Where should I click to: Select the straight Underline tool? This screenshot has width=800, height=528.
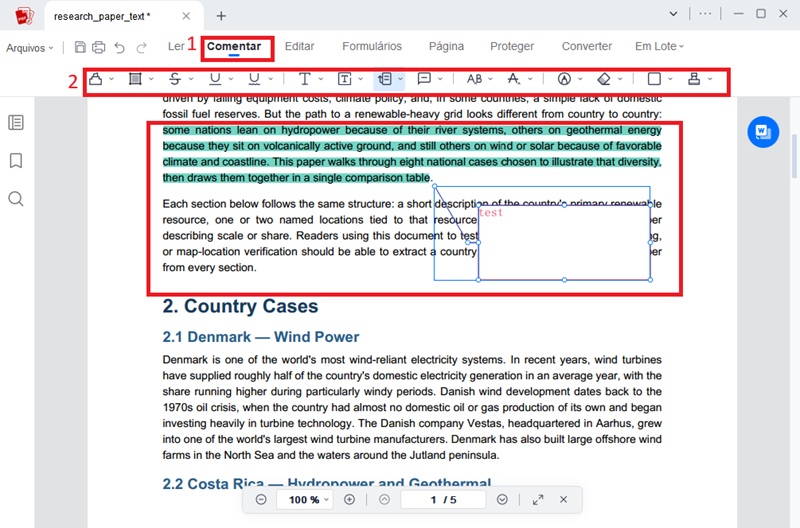tap(215, 79)
